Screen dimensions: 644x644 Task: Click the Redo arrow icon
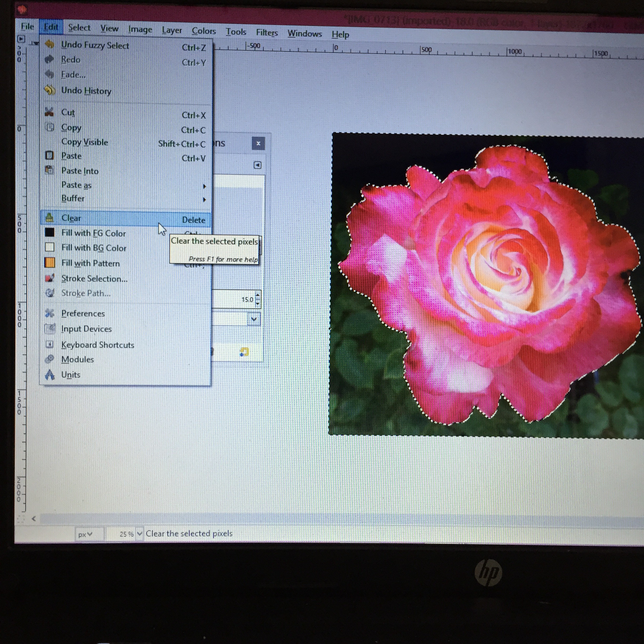(x=49, y=59)
